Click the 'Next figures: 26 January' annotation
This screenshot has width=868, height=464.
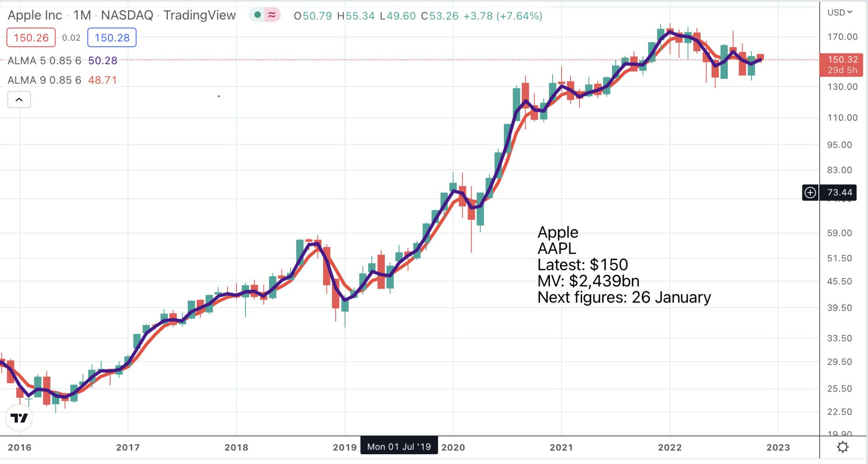[x=624, y=297]
